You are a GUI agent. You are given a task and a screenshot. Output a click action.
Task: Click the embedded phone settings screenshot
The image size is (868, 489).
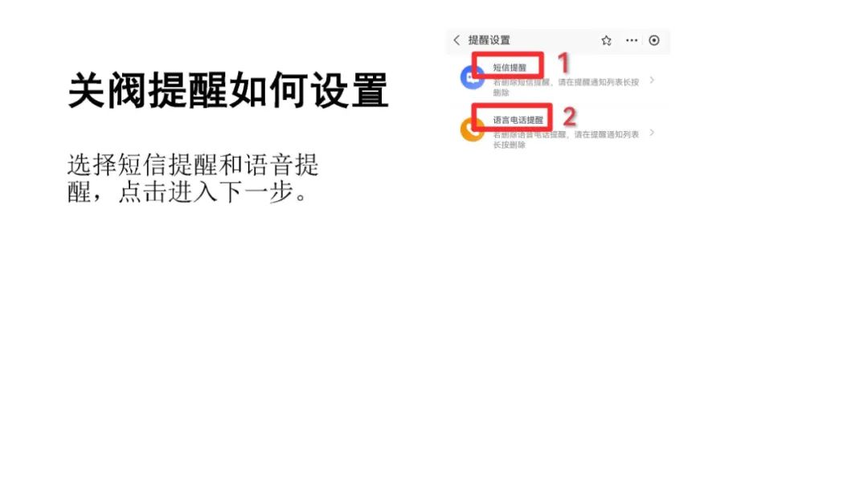pyautogui.click(x=558, y=90)
